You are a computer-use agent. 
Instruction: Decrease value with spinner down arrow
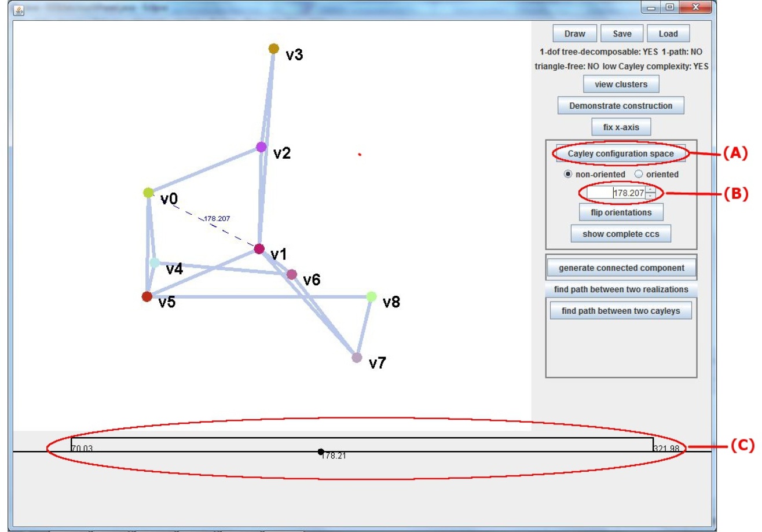pos(651,196)
